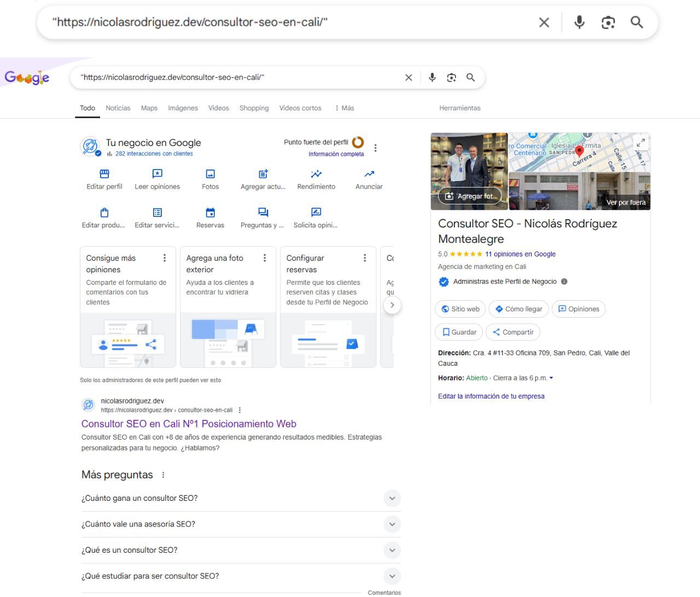Expand the map thumbnail
This screenshot has width=700, height=597.
pos(640,143)
